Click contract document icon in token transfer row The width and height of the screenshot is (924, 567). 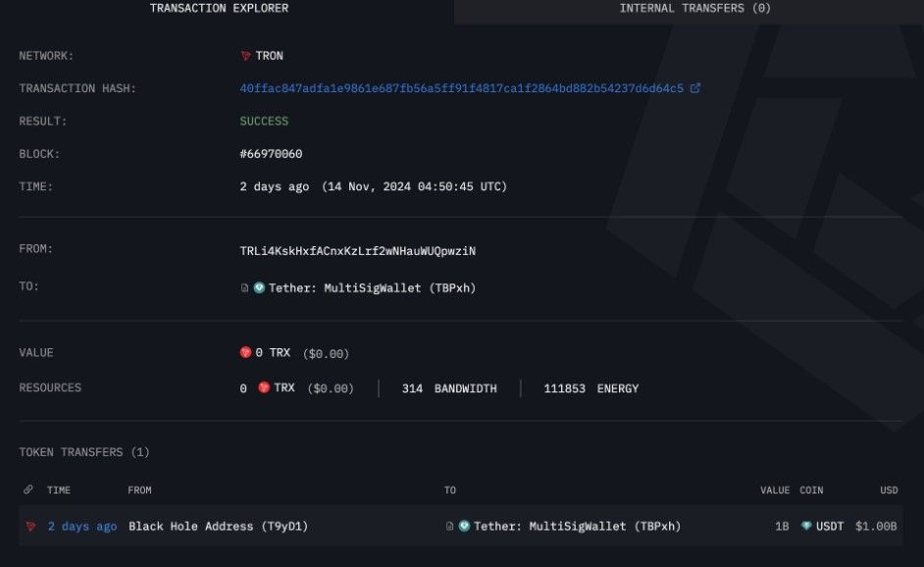[x=449, y=526]
